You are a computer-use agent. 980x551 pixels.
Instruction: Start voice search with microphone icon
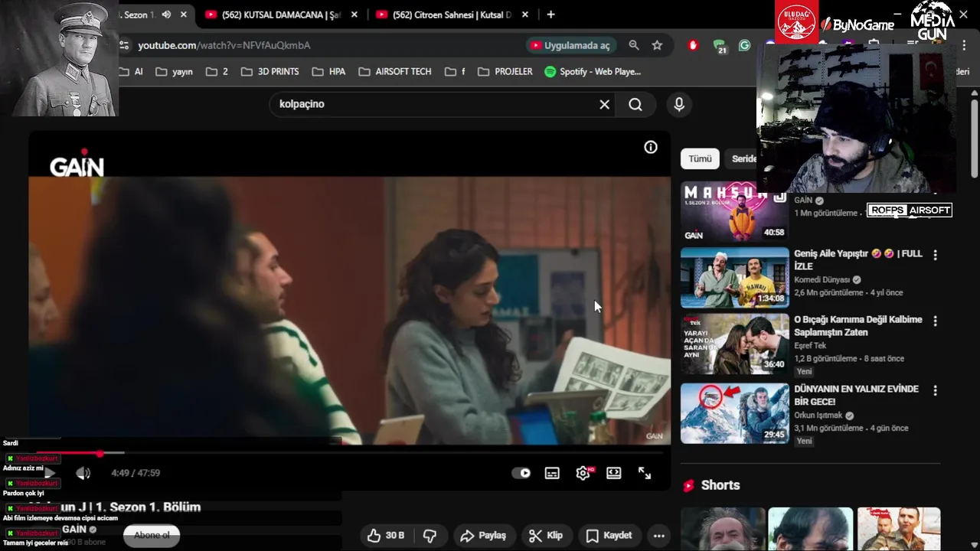[678, 104]
